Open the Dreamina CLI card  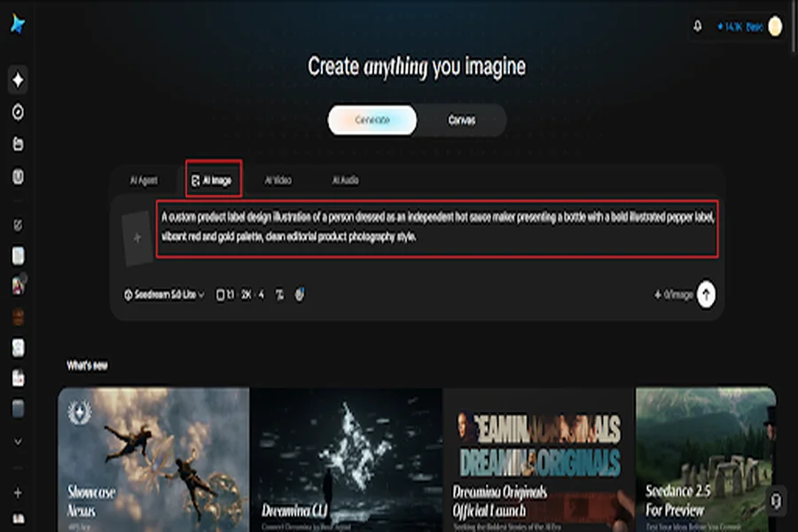[x=346, y=459]
